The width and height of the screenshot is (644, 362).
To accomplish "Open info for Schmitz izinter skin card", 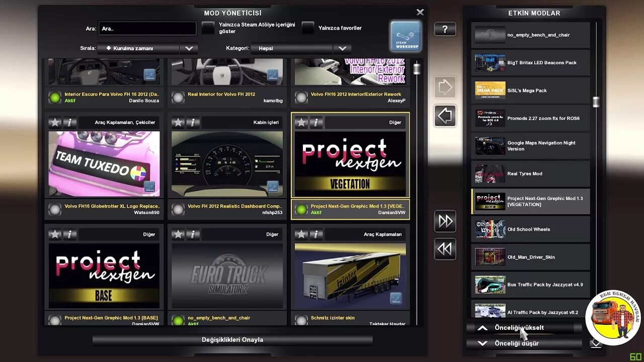I will (316, 234).
